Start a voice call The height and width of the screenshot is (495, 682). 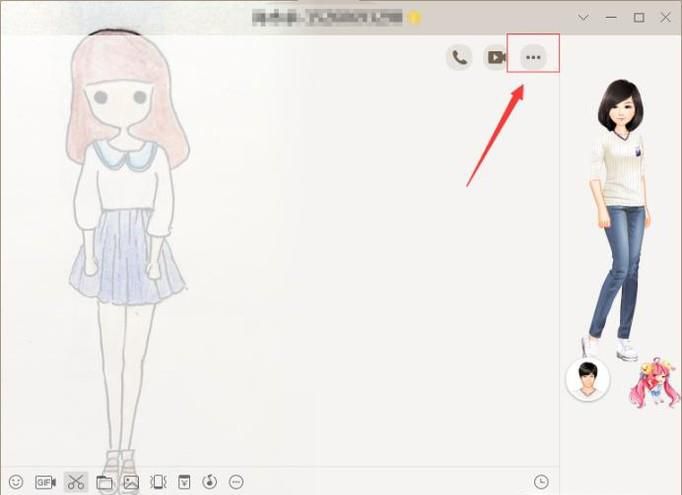459,57
